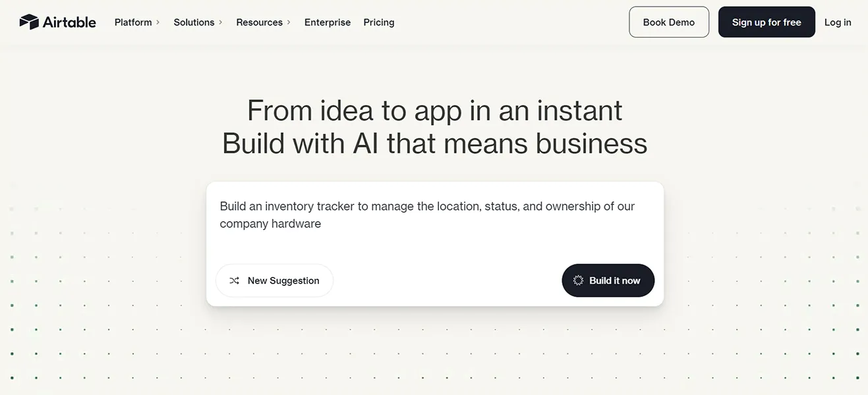Screen dimensions: 868x395
Task: Click the Book Demo button
Action: coord(668,22)
